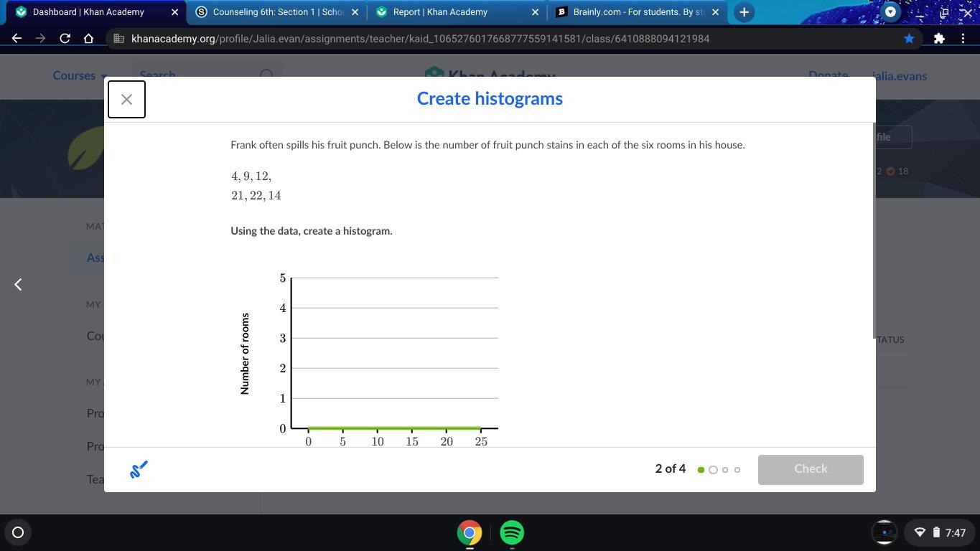
Task: Open the Chrome profile dropdown icon
Action: [x=890, y=12]
